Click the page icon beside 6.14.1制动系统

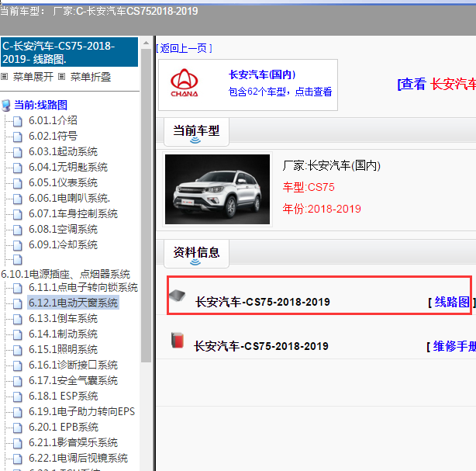[17, 334]
